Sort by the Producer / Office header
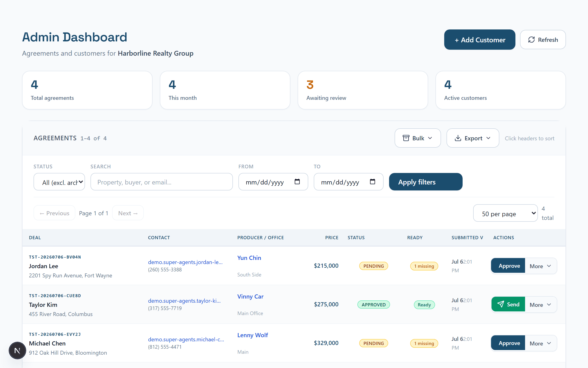Screen dimensions: 588x368 (260, 238)
